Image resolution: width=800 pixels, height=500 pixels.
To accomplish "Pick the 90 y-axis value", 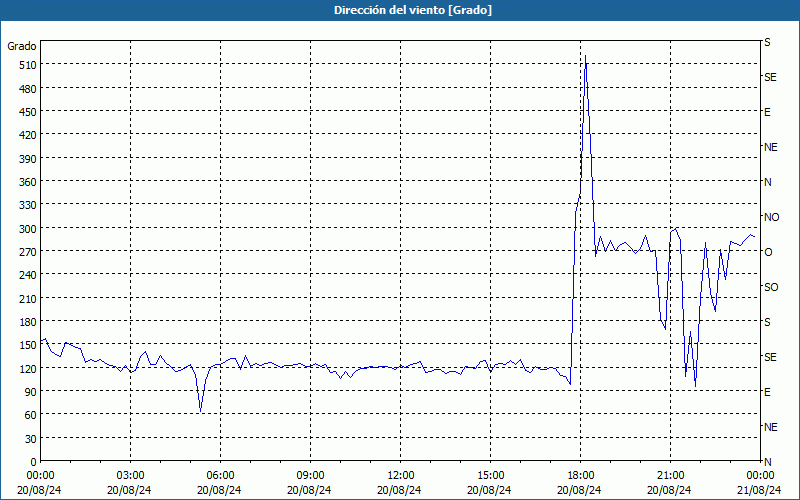I will [x=30, y=392].
